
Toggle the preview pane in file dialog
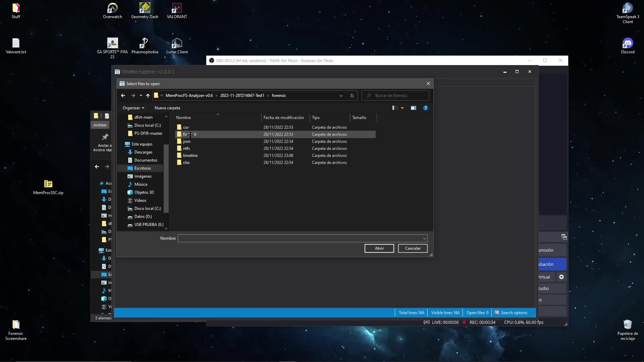[x=413, y=108]
